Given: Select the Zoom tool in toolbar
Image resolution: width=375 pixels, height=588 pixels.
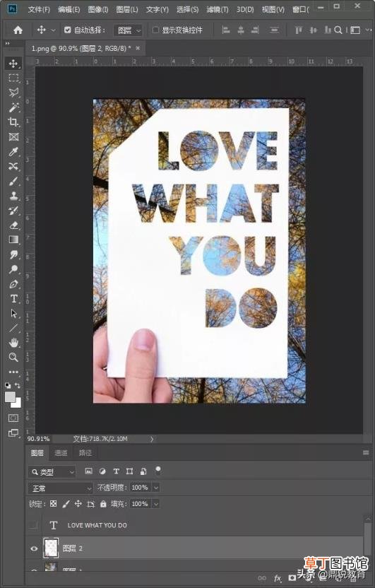Looking at the screenshot, I should 13,357.
